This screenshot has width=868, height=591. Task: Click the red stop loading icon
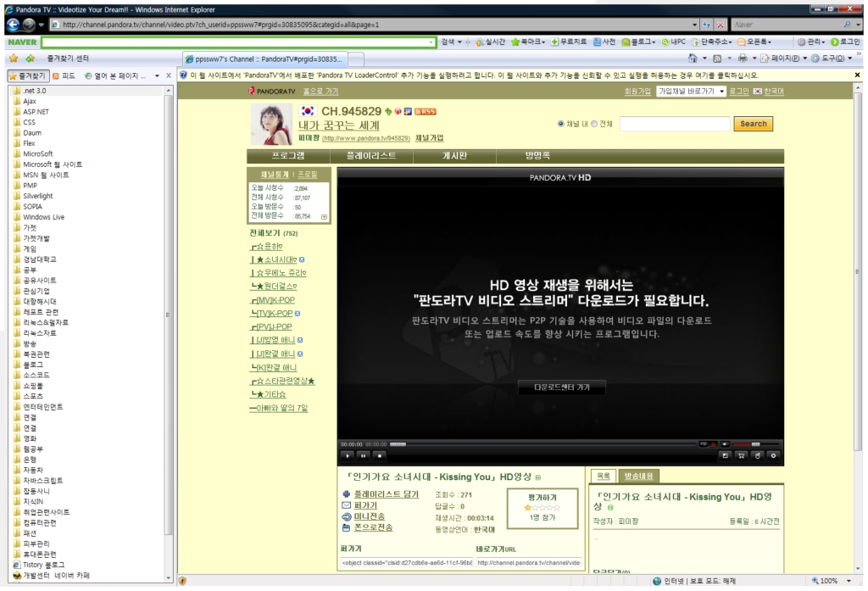tap(721, 25)
